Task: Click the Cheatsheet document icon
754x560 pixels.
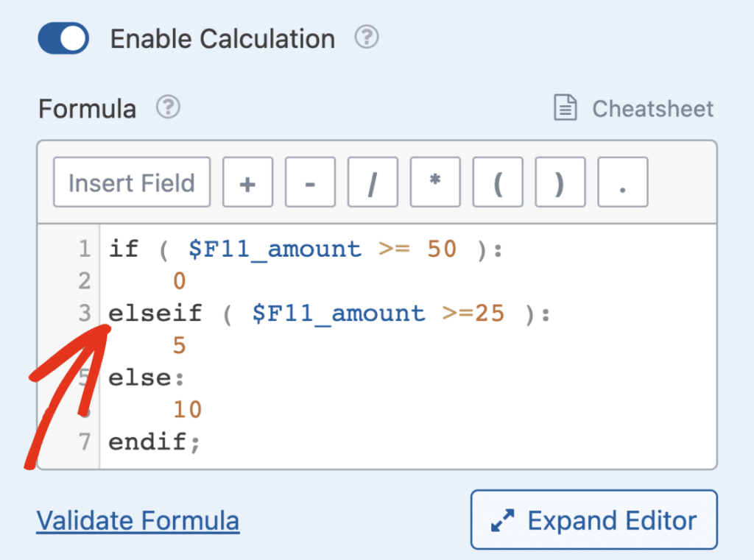Action: click(x=564, y=107)
